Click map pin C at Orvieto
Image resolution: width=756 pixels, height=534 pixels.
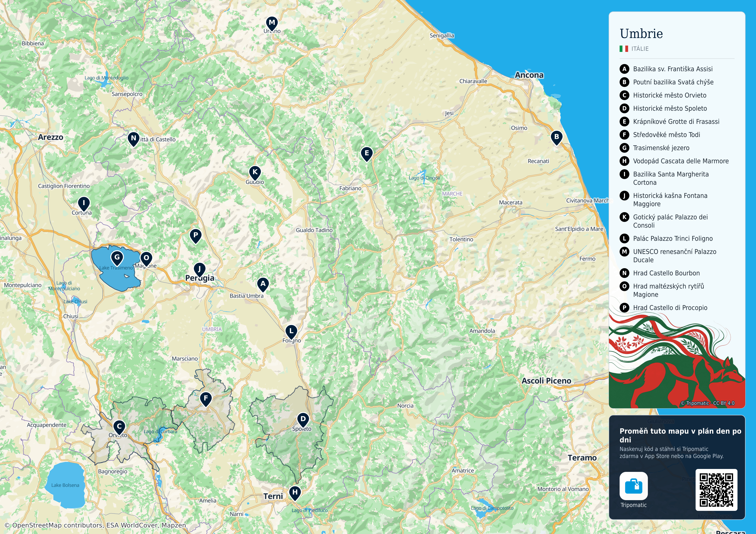pos(119,427)
